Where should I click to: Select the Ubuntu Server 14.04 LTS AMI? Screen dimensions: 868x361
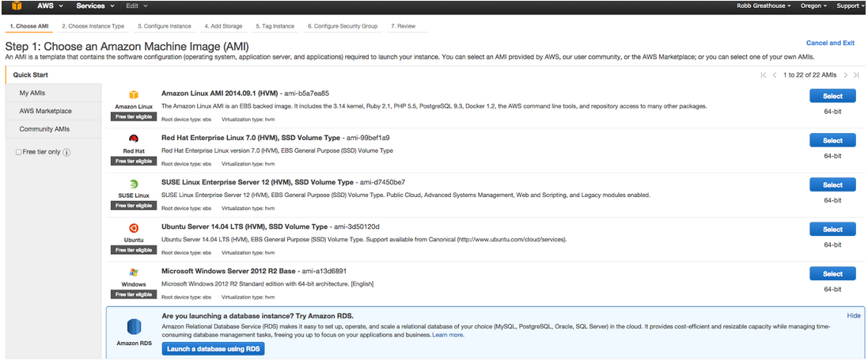(832, 230)
